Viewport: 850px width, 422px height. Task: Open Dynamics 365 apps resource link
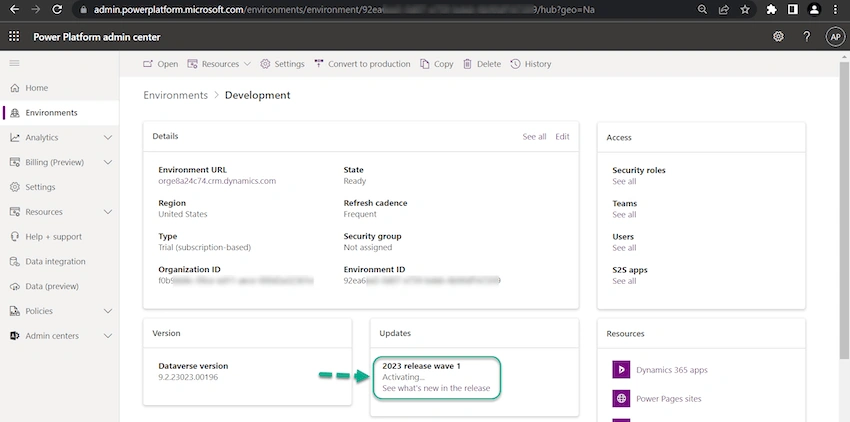tap(672, 370)
